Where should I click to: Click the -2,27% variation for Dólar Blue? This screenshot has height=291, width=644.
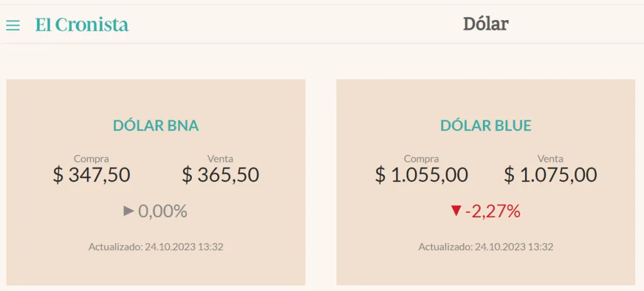coord(493,211)
